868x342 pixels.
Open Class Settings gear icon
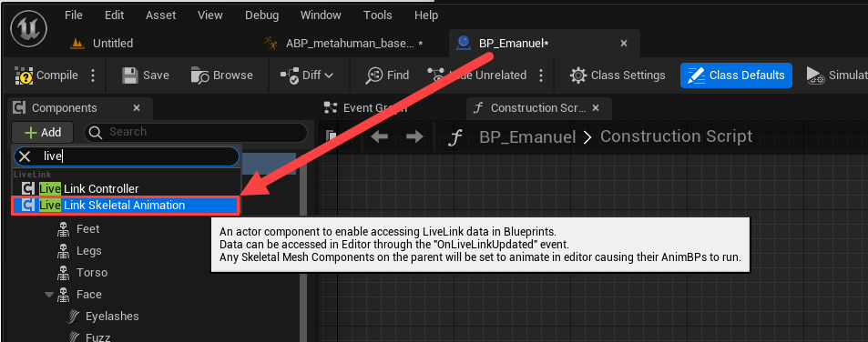[x=578, y=75]
